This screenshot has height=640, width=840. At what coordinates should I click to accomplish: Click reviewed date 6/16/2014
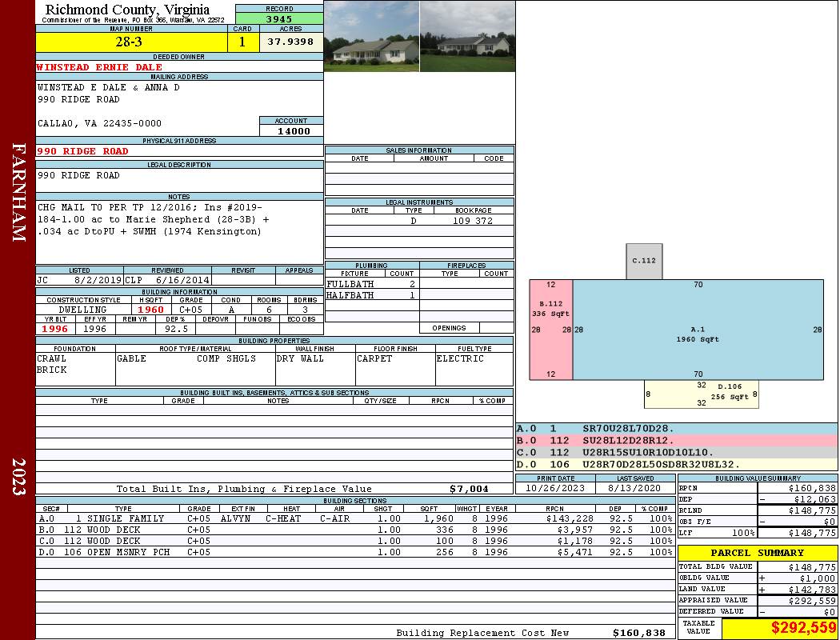coord(182,279)
